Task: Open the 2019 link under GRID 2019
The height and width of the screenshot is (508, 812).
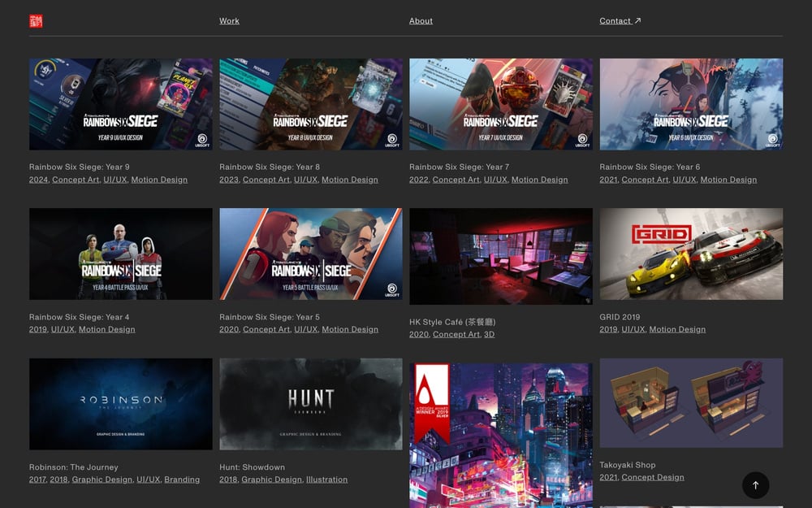Action: 607,329
